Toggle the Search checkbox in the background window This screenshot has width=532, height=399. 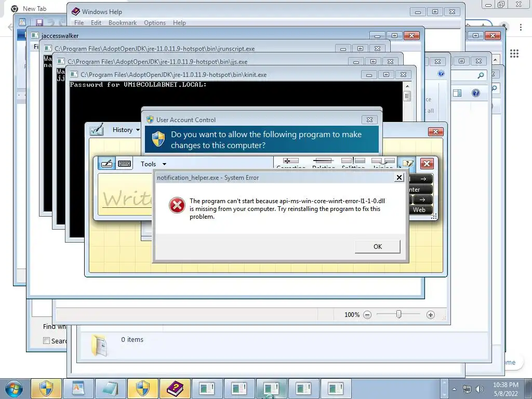pyautogui.click(x=46, y=340)
